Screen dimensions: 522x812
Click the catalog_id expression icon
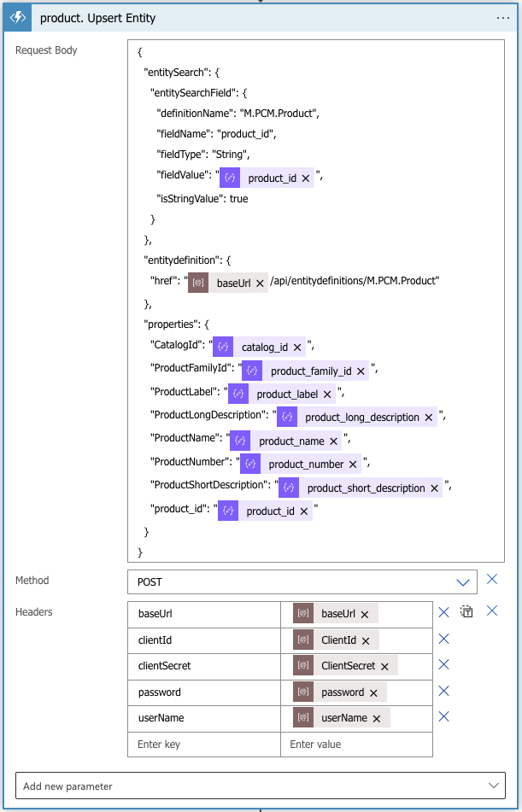pos(223,347)
